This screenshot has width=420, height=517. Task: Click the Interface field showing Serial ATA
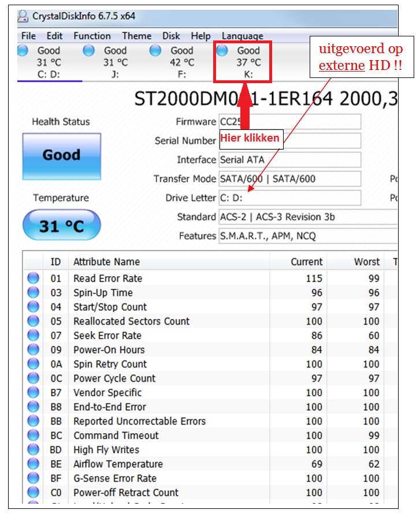(290, 159)
